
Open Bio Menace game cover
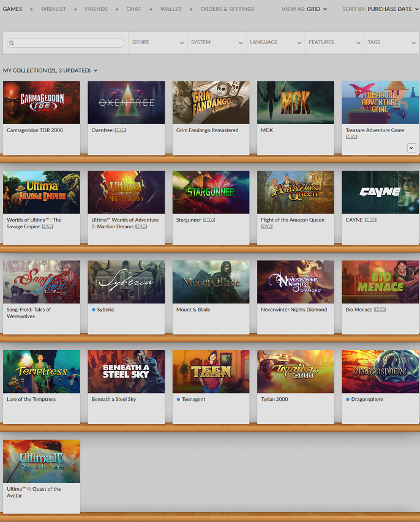coord(380,282)
